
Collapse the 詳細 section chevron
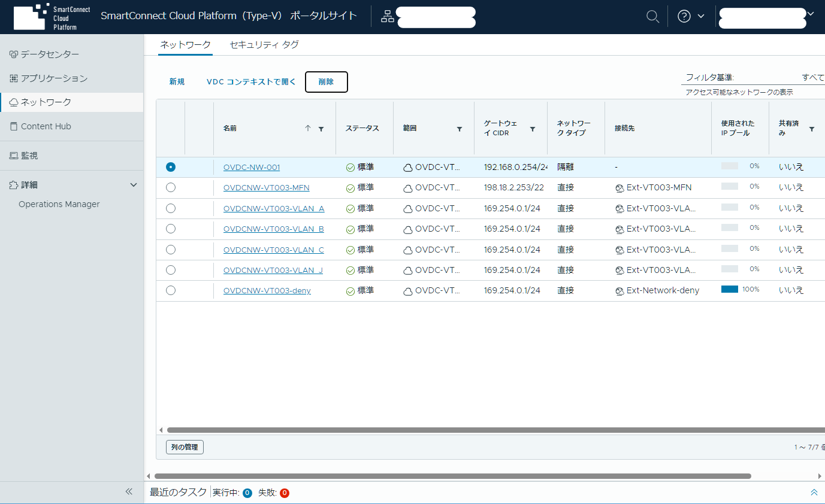(x=134, y=185)
